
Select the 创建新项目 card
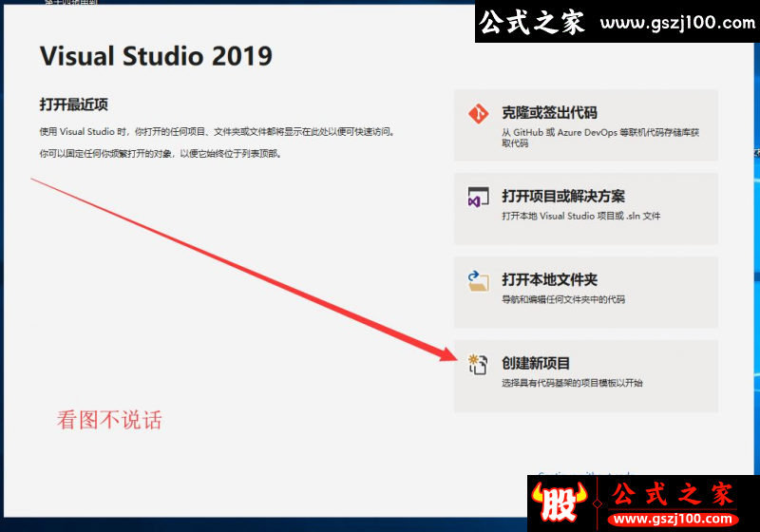[x=586, y=376]
